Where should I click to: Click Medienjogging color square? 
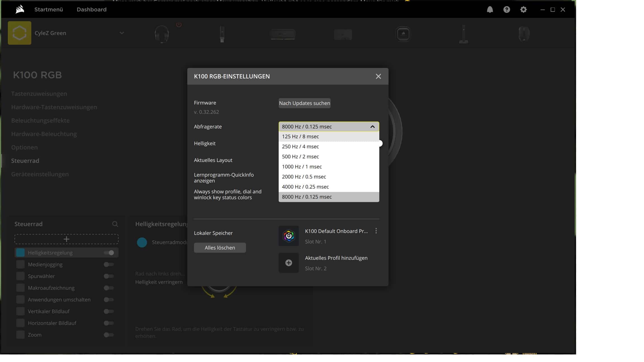[20, 264]
